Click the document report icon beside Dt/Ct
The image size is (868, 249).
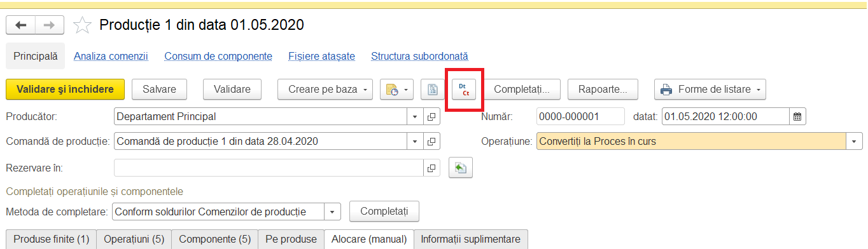coord(433,90)
